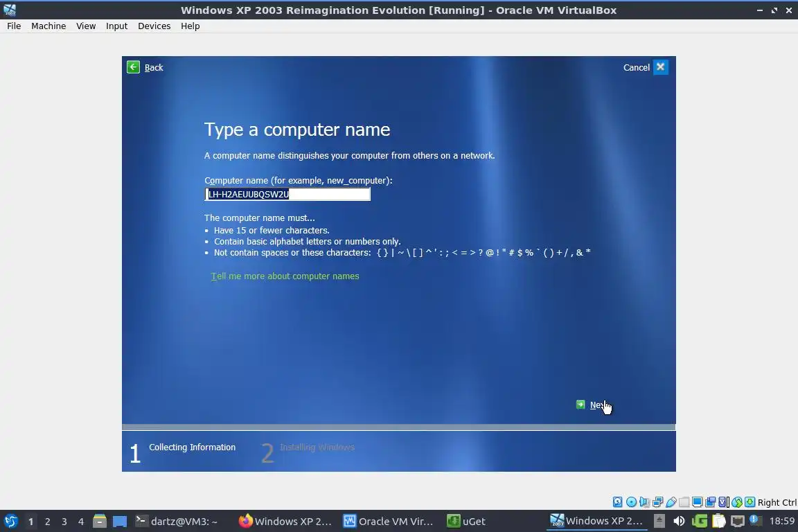This screenshot has width=798, height=532.
Task: Click the green uGet tray icon
Action: coord(699,521)
